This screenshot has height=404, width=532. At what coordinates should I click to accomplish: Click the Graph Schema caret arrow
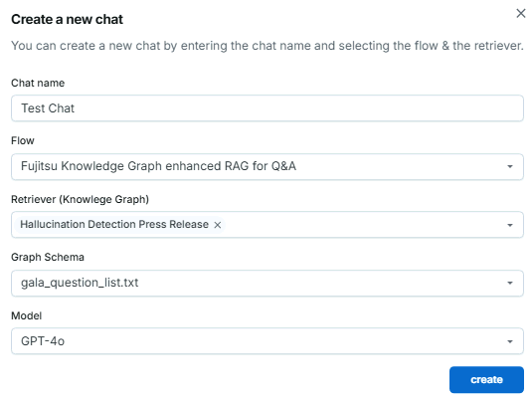[x=509, y=283]
